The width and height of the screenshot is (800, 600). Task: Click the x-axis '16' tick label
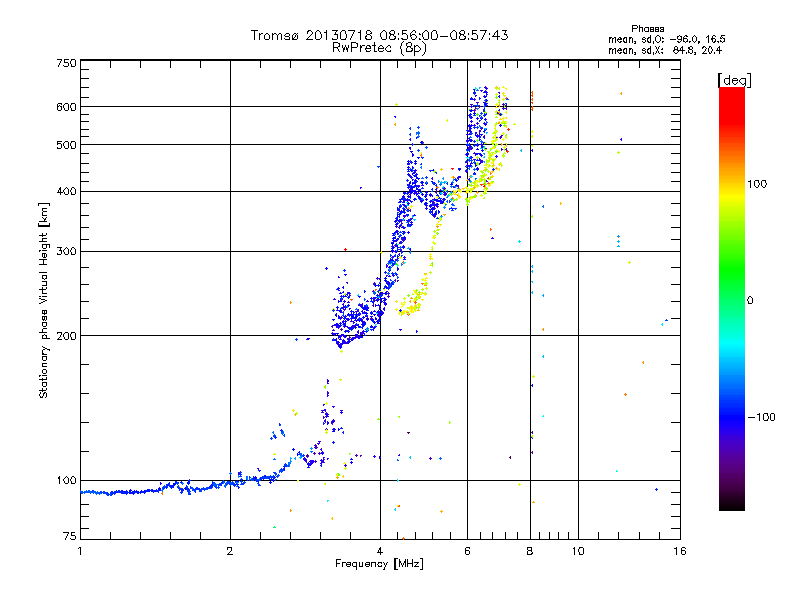click(x=680, y=551)
